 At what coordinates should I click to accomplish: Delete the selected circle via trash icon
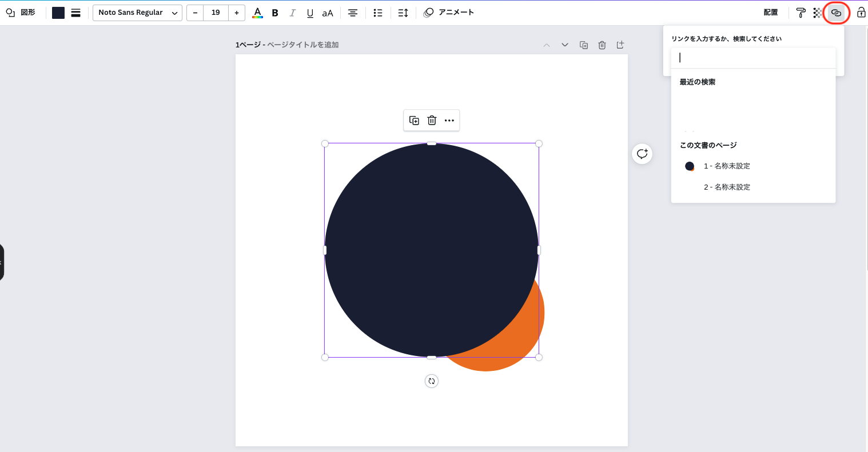(432, 120)
